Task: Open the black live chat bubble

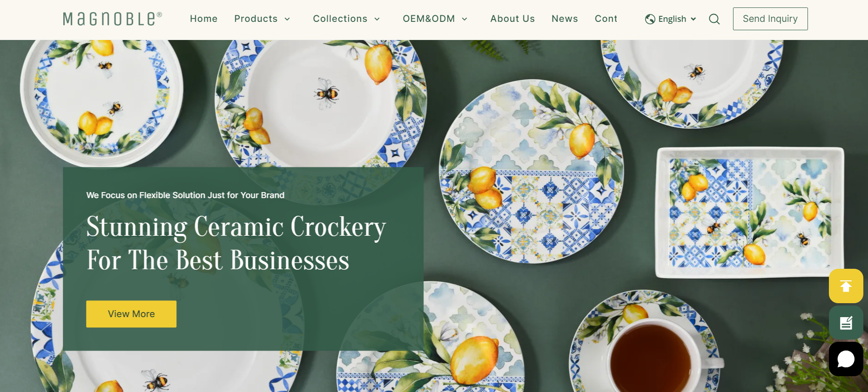Action: (x=846, y=359)
